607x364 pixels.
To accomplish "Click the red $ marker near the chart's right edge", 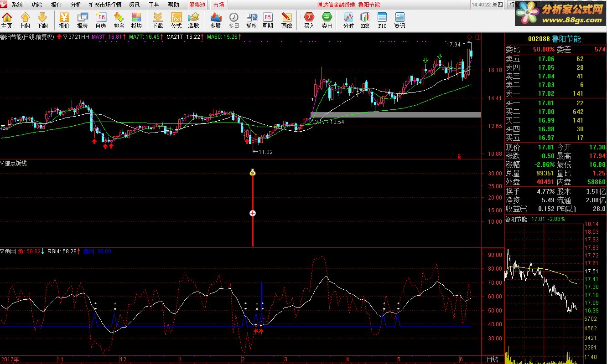I will (459, 157).
